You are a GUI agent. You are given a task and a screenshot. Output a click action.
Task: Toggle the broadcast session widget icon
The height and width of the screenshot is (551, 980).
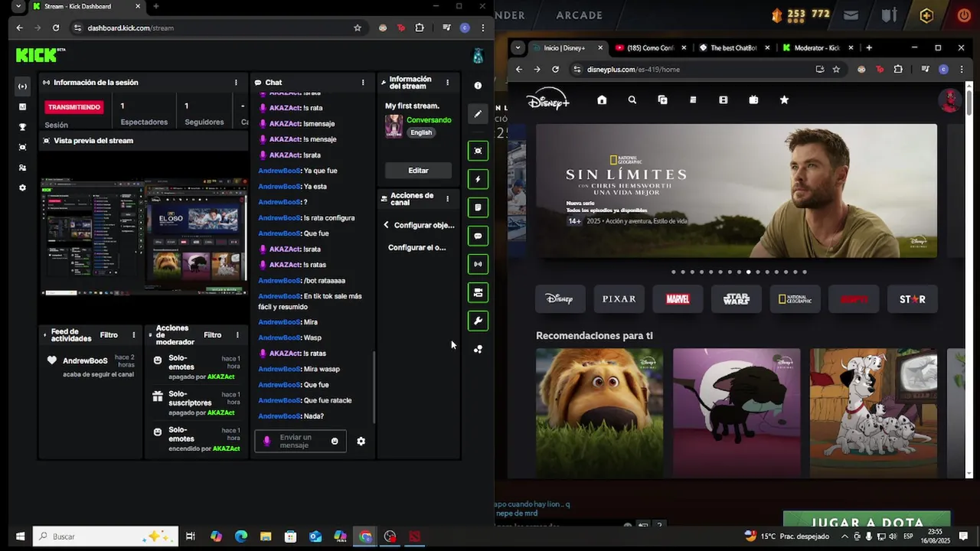point(478,264)
